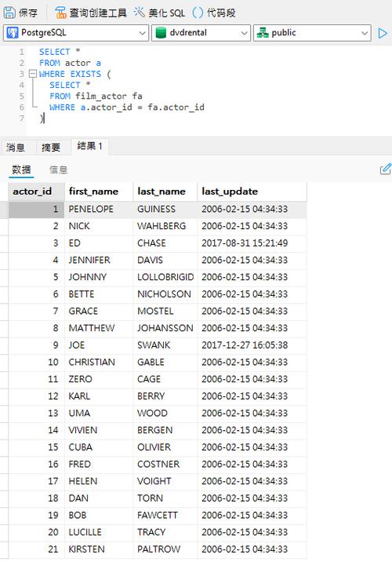The height and width of the screenshot is (562, 392).
Task: Click the last_name column header
Action: [165, 192]
